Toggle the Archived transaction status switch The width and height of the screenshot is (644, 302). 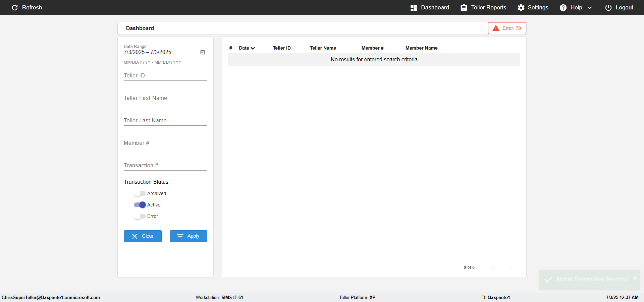(x=140, y=193)
